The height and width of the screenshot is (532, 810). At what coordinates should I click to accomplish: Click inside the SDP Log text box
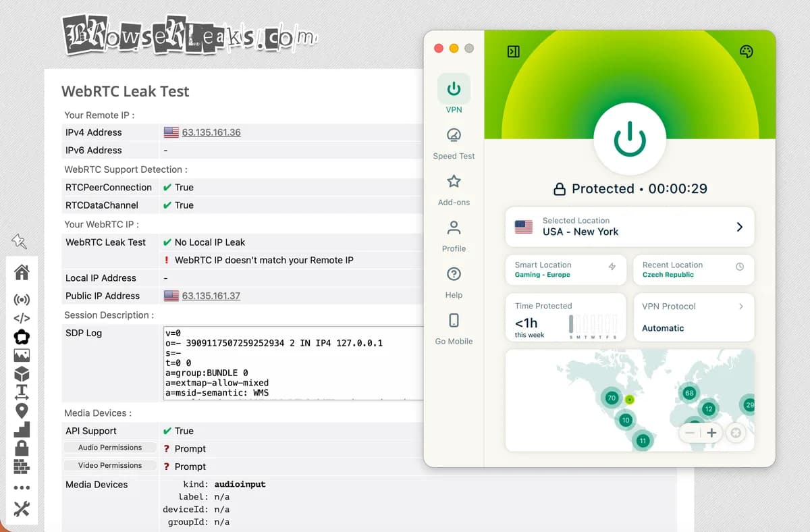click(x=293, y=363)
